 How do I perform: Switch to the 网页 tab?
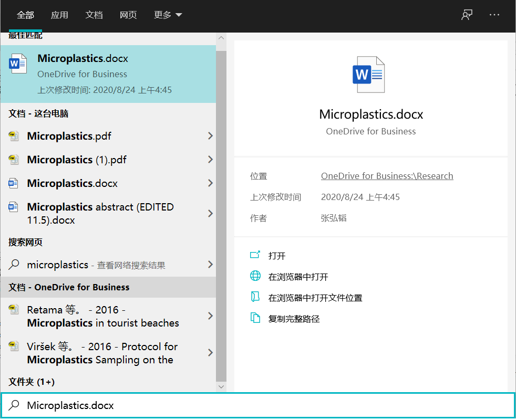click(128, 15)
